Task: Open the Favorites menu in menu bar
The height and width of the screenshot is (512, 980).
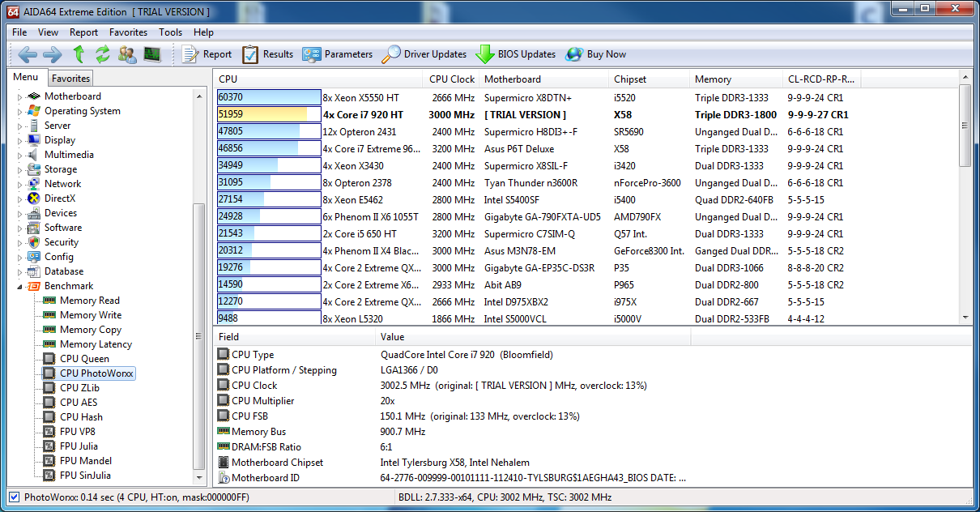Action: click(x=128, y=32)
